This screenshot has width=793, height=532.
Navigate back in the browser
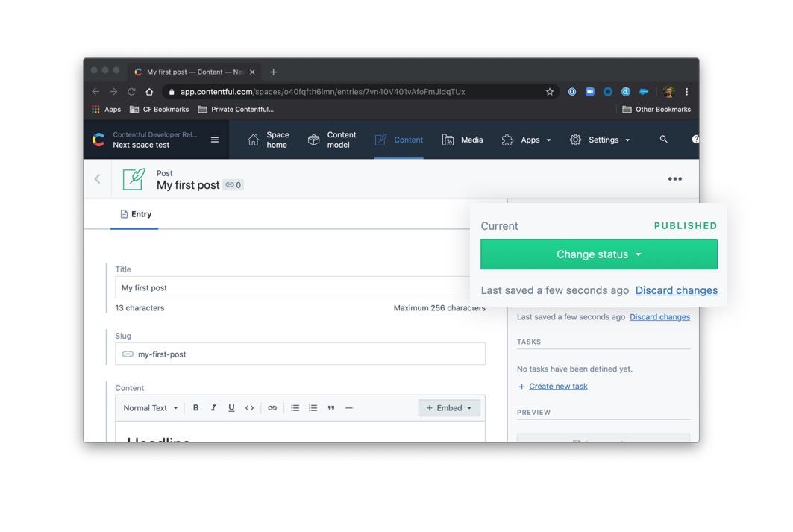(x=95, y=92)
